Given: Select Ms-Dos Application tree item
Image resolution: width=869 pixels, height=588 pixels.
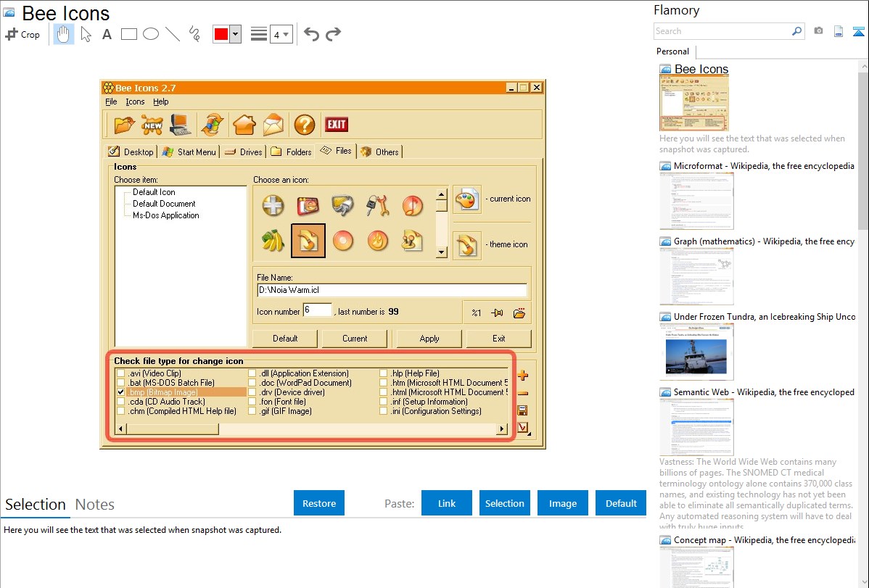Looking at the screenshot, I should 165,215.
